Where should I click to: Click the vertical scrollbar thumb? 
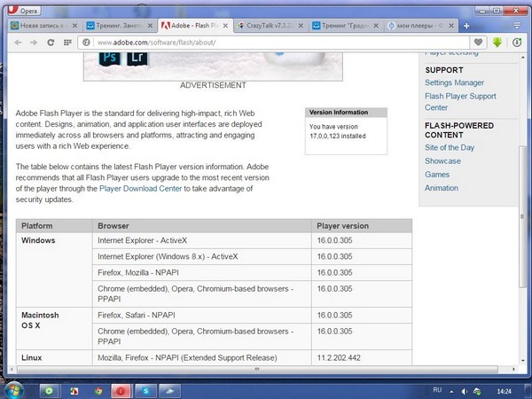[522, 217]
